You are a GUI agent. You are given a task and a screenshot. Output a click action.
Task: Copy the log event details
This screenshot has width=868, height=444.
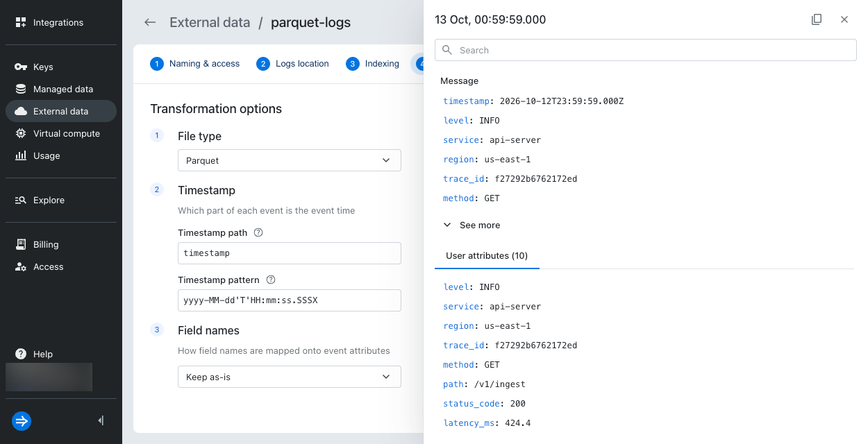click(x=817, y=19)
